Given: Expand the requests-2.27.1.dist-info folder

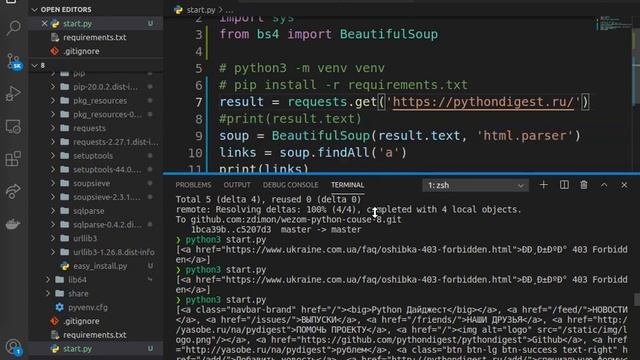Looking at the screenshot, I should (53, 142).
